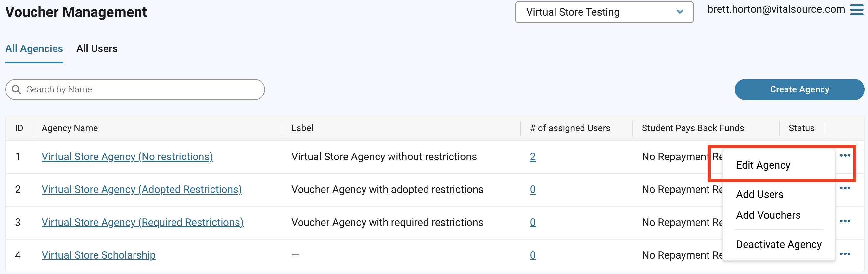Viewport: 868px width, 274px height.
Task: Open Virtual Store Agency (Required Restrictions) link
Action: click(x=143, y=222)
